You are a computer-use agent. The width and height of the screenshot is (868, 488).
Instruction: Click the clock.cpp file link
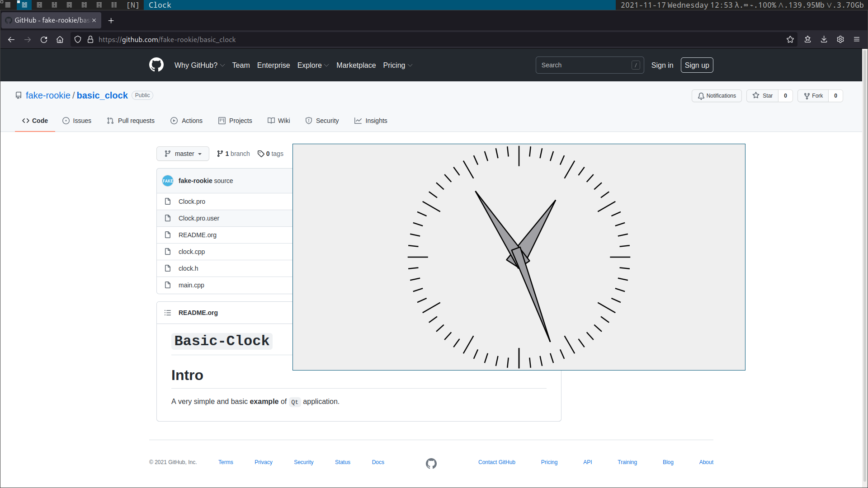point(191,251)
